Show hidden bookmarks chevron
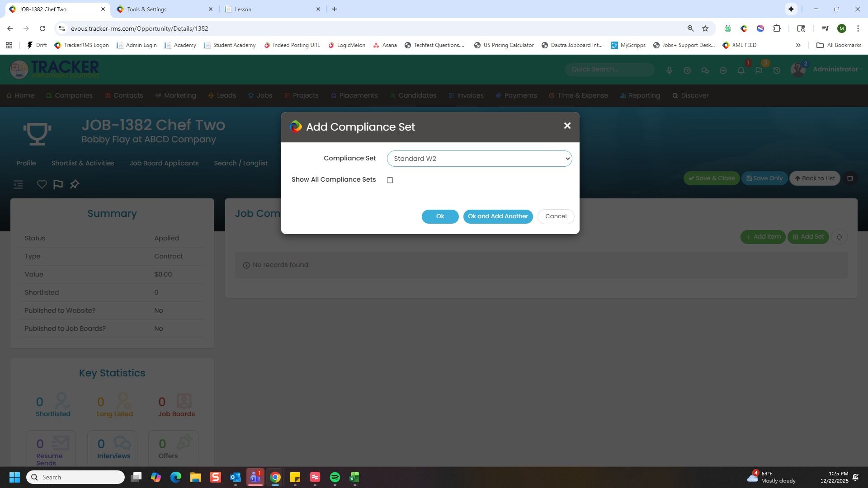 [x=798, y=45]
